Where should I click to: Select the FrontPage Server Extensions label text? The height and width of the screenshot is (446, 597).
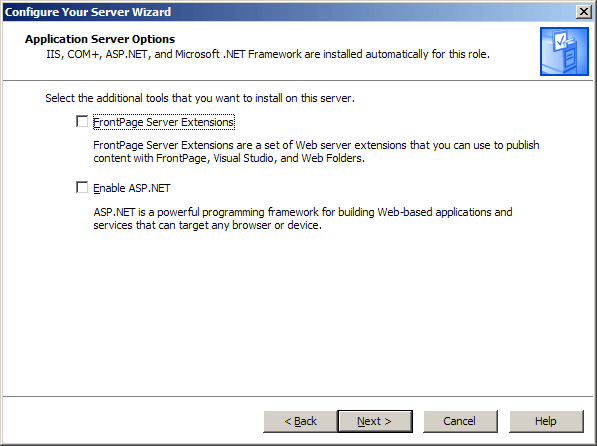click(164, 122)
